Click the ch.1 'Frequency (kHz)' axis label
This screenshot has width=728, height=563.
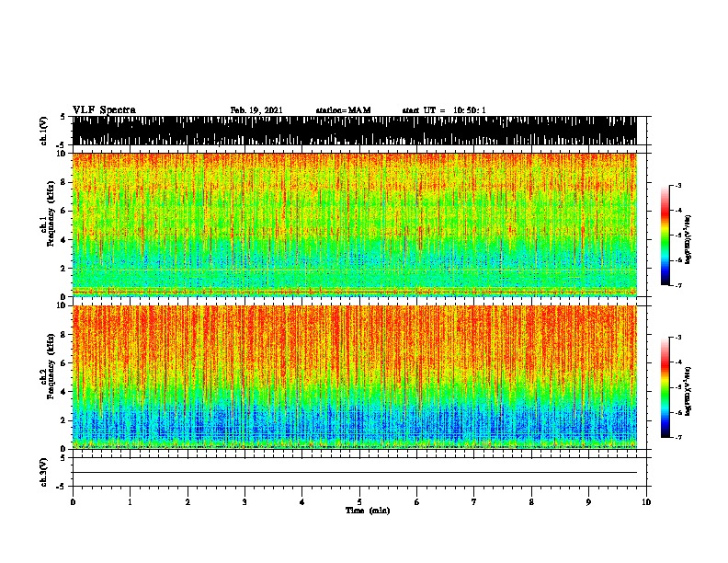click(51, 214)
